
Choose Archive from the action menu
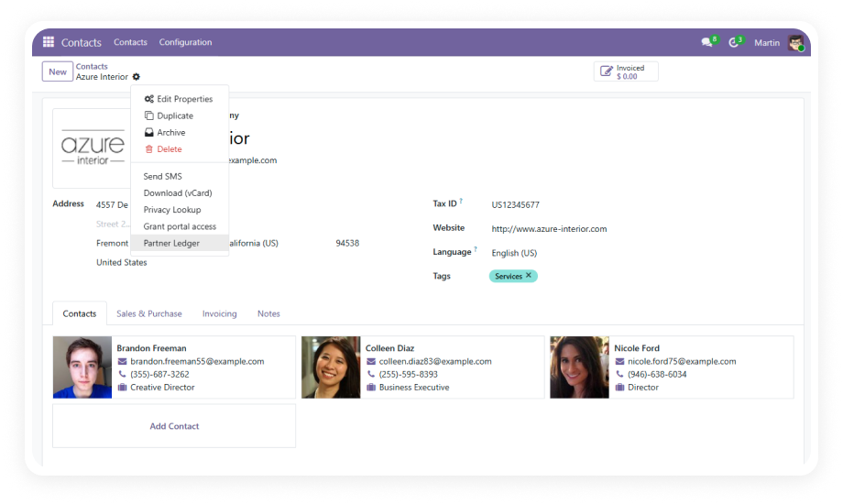180,132
